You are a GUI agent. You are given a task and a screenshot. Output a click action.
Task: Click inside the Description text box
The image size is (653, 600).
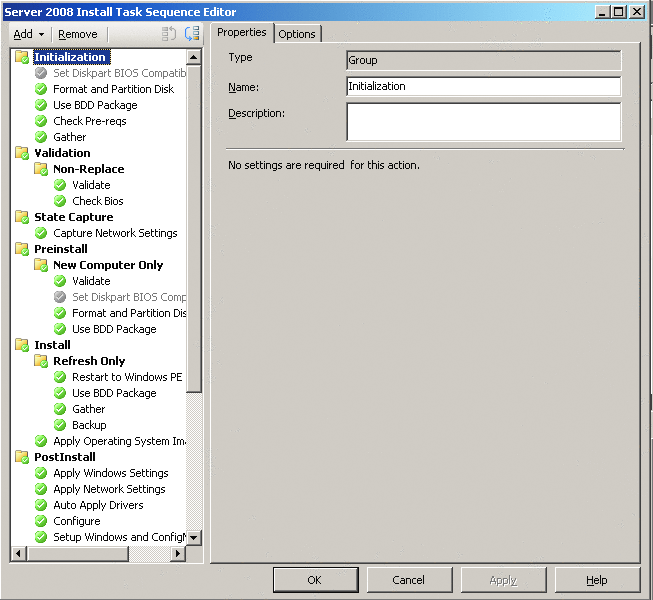coord(483,121)
